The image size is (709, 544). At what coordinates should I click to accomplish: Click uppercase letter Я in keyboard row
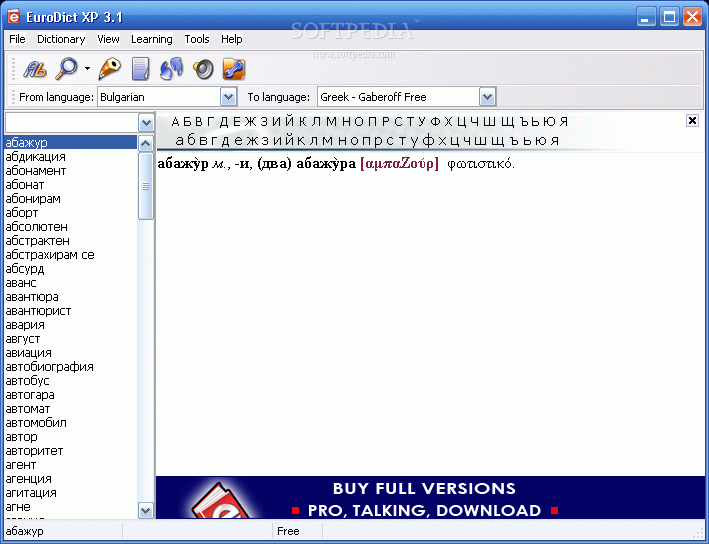[563, 121]
